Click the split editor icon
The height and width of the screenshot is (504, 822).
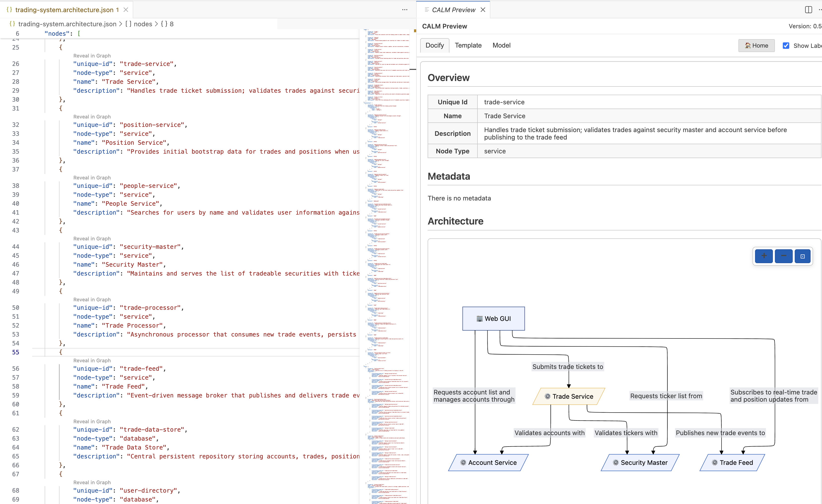tap(808, 10)
